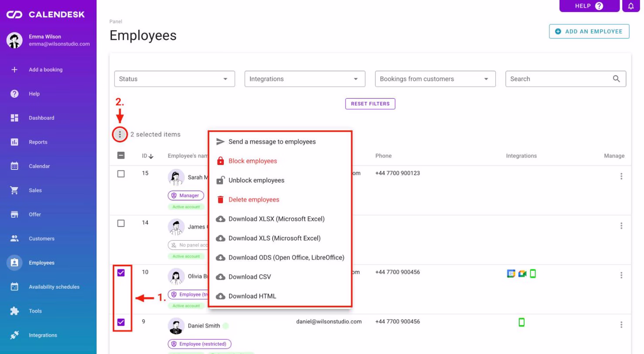
Task: Toggle the select-all header checkbox
Action: click(x=121, y=156)
